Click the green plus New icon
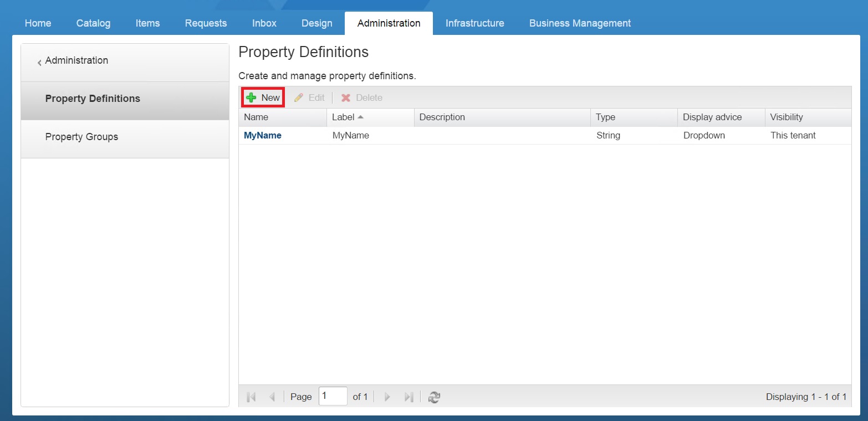 tap(251, 97)
